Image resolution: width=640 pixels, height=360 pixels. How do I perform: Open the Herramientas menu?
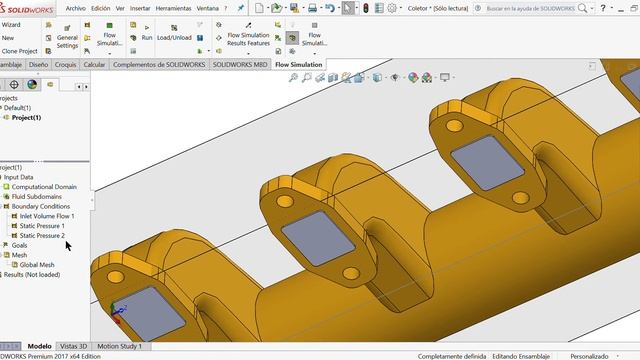173,8
